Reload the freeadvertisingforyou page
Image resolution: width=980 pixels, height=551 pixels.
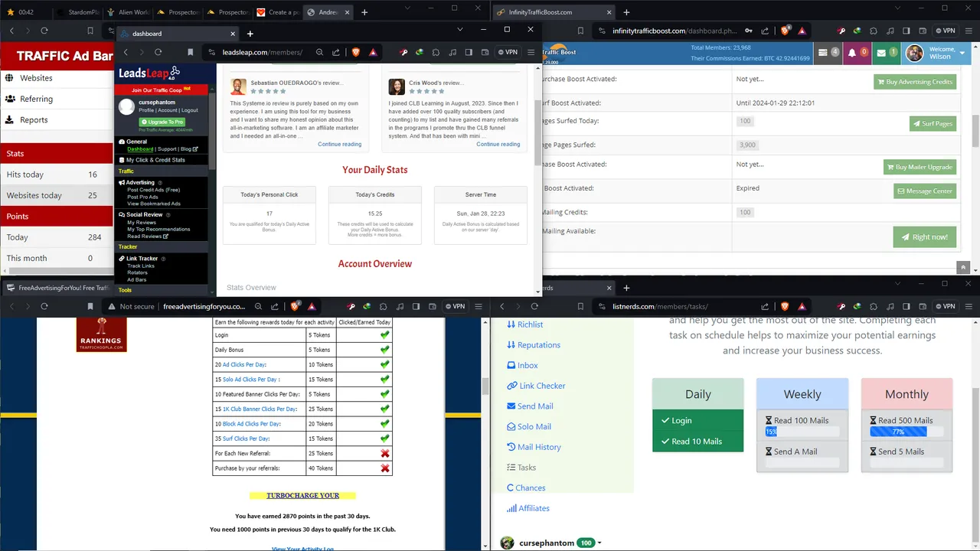click(44, 306)
